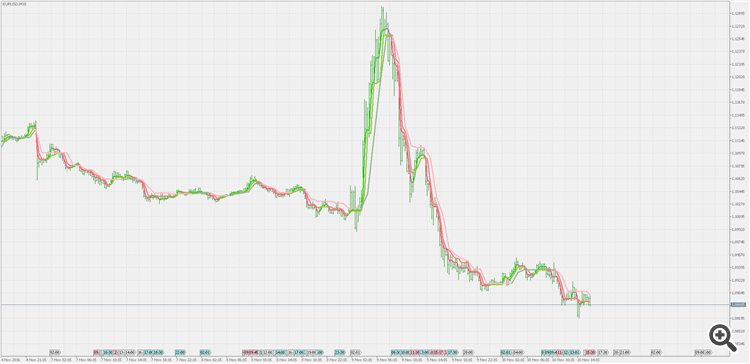Select the pink 15:30 news event marker

[590, 352]
